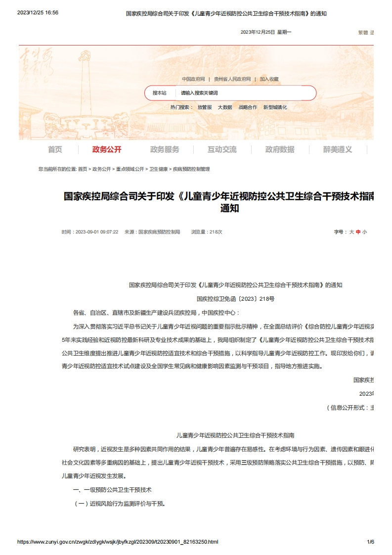This screenshot has height=555, width=392.
Task: Go to the 互动交流 tab
Action: tap(222, 149)
